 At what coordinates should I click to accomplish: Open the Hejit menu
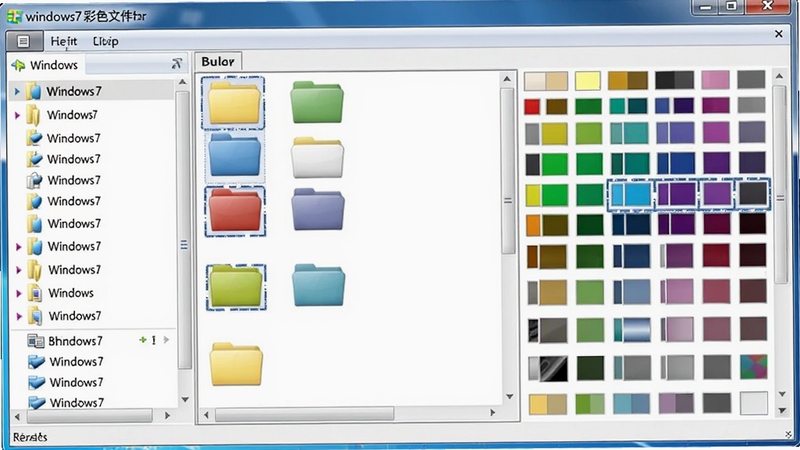64,41
